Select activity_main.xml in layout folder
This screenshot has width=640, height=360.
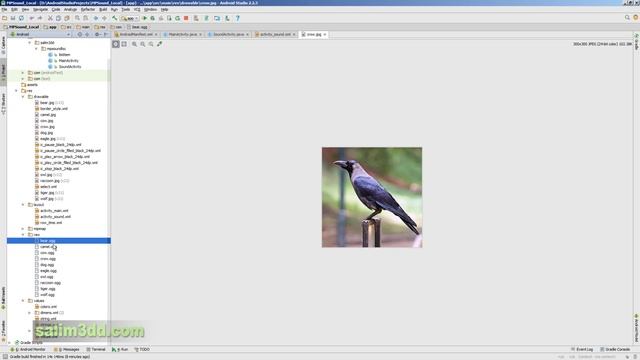point(54,211)
